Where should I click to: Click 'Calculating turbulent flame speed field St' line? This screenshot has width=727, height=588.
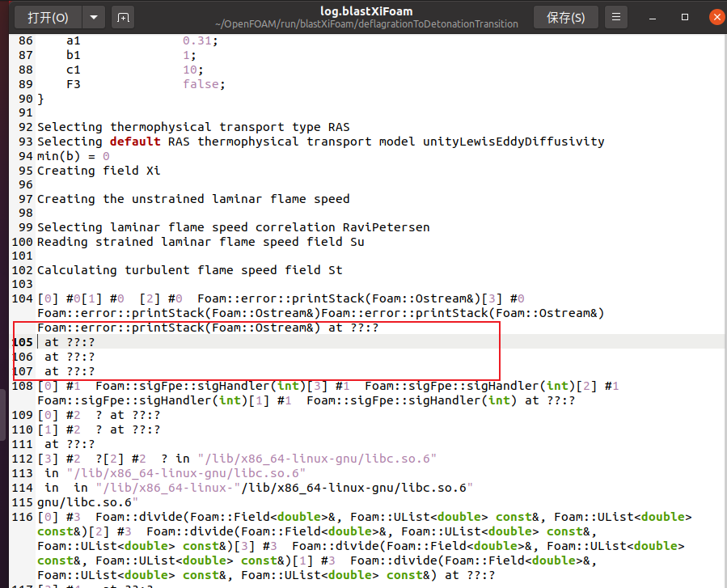pyautogui.click(x=189, y=270)
